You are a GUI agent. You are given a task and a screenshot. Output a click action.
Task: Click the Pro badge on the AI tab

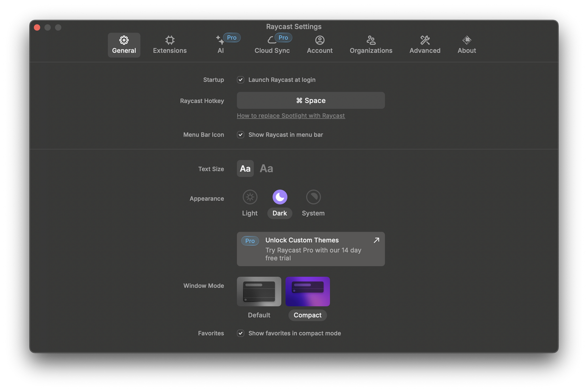tap(232, 38)
